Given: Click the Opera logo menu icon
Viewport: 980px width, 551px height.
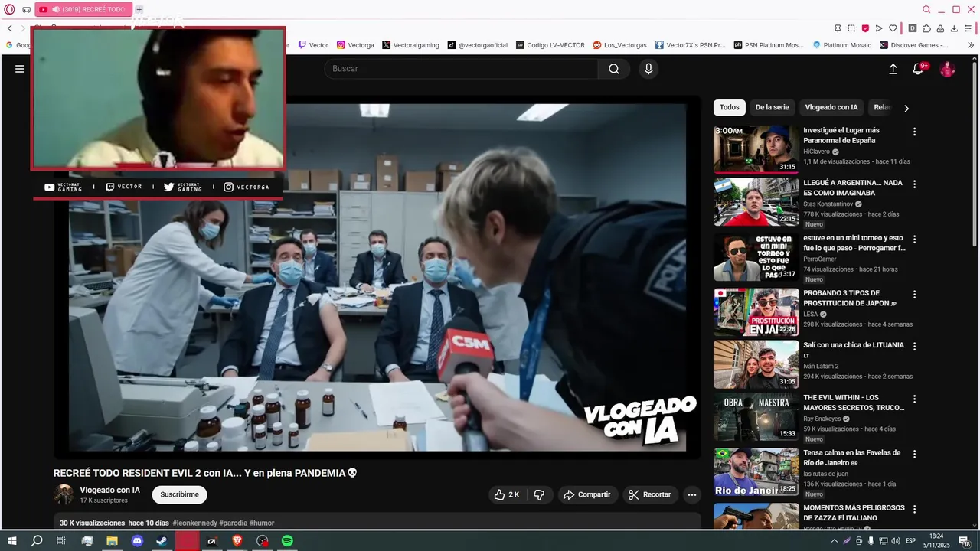Looking at the screenshot, I should pos(9,10).
